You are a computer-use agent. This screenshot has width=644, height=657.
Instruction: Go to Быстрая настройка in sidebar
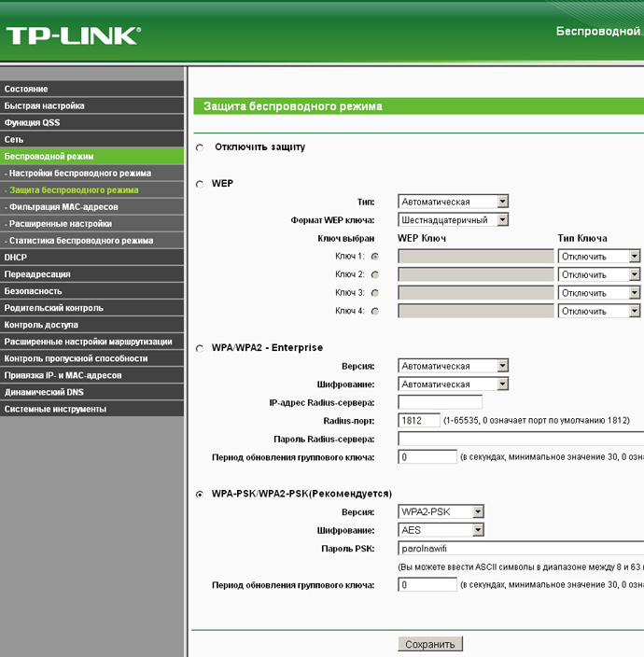pos(91,105)
